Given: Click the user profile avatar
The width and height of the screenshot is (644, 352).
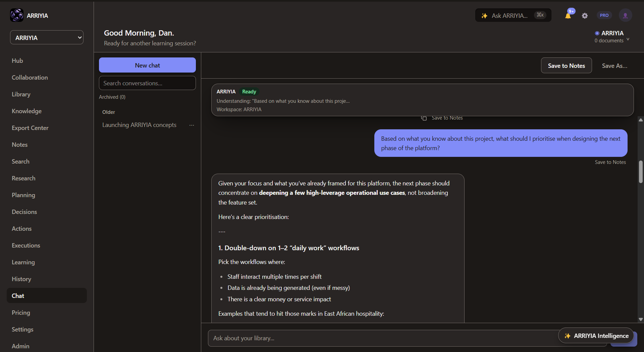Looking at the screenshot, I should pos(625,15).
